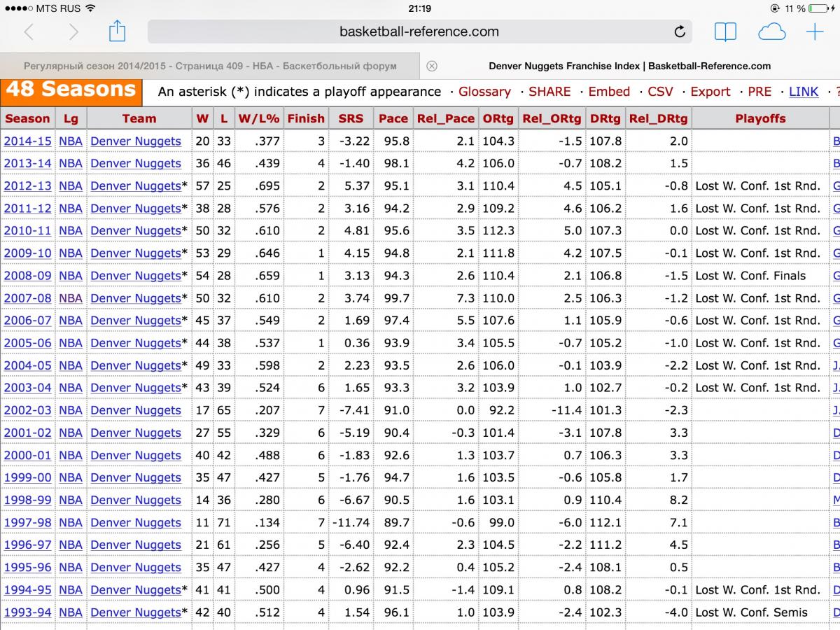The image size is (840, 630).
Task: Click the NBA league link in the 2011-12 row
Action: click(x=71, y=209)
